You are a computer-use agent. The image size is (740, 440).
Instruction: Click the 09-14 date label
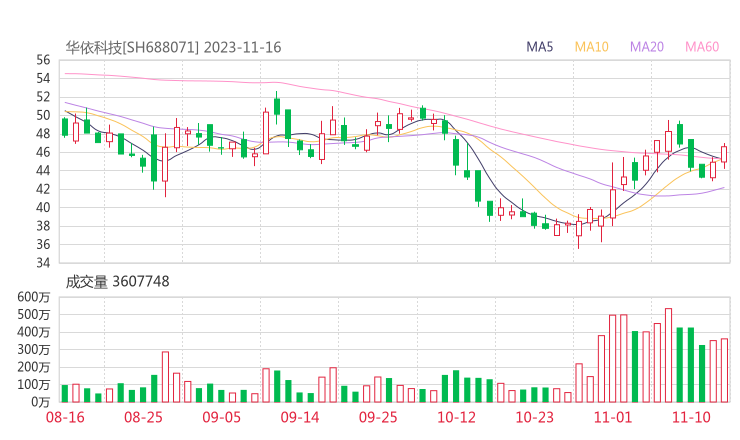coord(300,417)
